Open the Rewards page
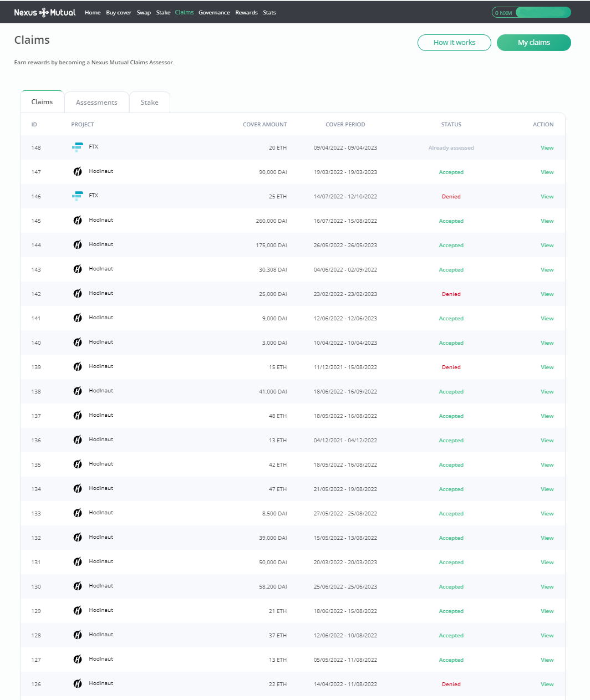Screen dimensions: 590x700 (x=246, y=12)
